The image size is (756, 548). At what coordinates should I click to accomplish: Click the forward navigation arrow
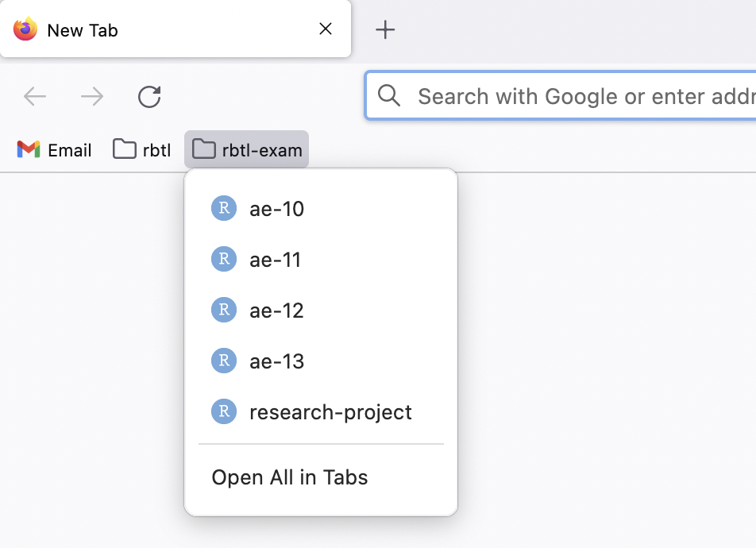[x=91, y=96]
